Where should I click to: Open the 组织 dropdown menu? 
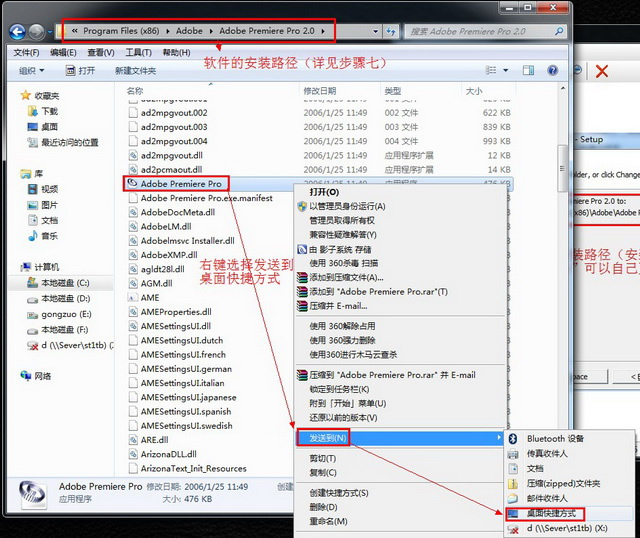(31, 71)
